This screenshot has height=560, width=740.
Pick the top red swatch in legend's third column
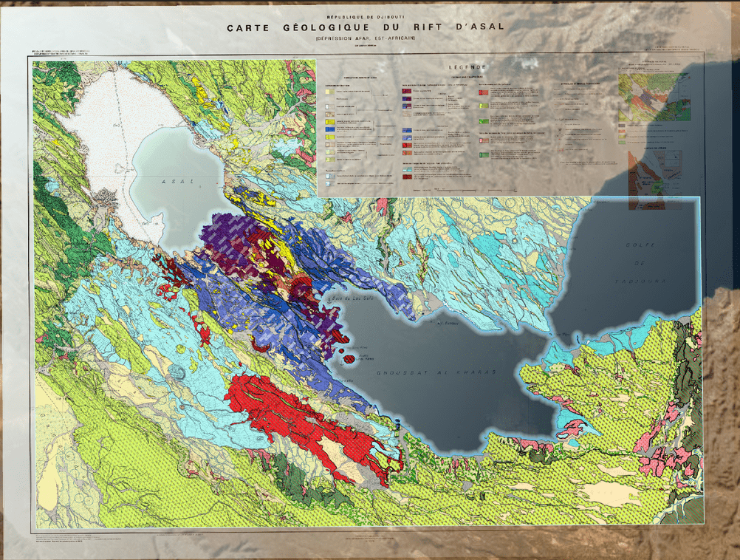[x=484, y=91]
